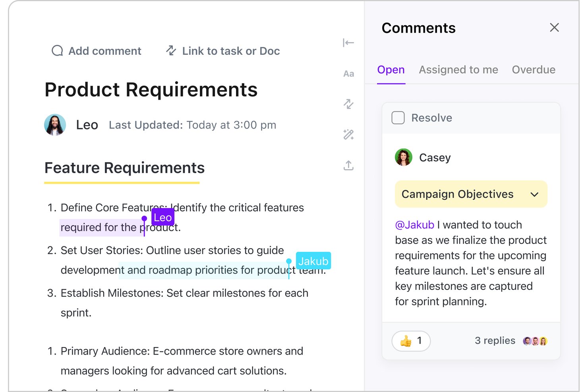
Task: Click Leo's profile avatar
Action: pyautogui.click(x=55, y=125)
